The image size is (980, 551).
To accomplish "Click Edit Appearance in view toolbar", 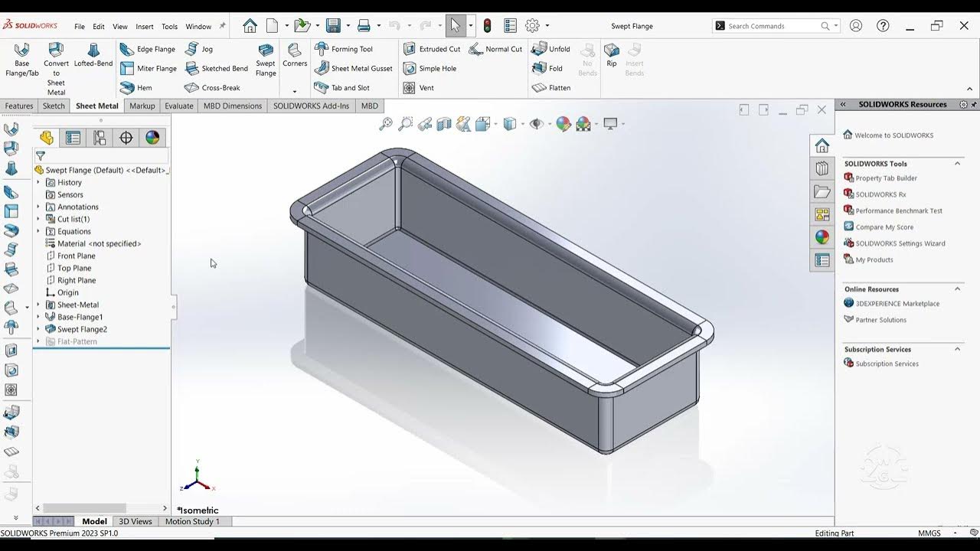I will (x=563, y=124).
